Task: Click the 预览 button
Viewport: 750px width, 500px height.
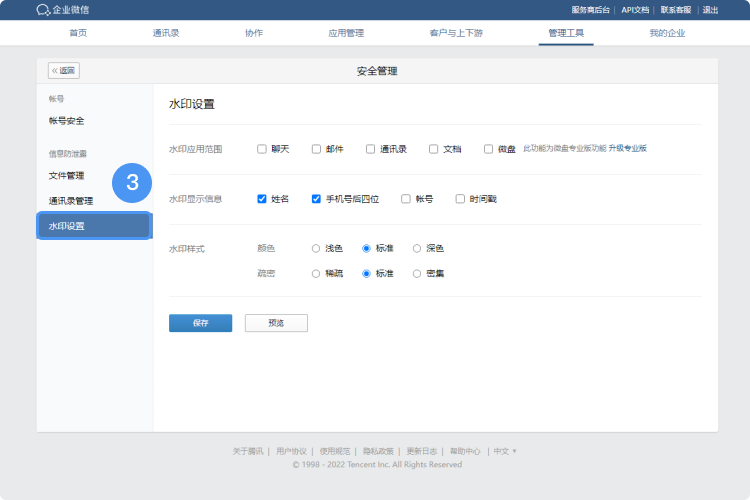Action: [x=276, y=323]
